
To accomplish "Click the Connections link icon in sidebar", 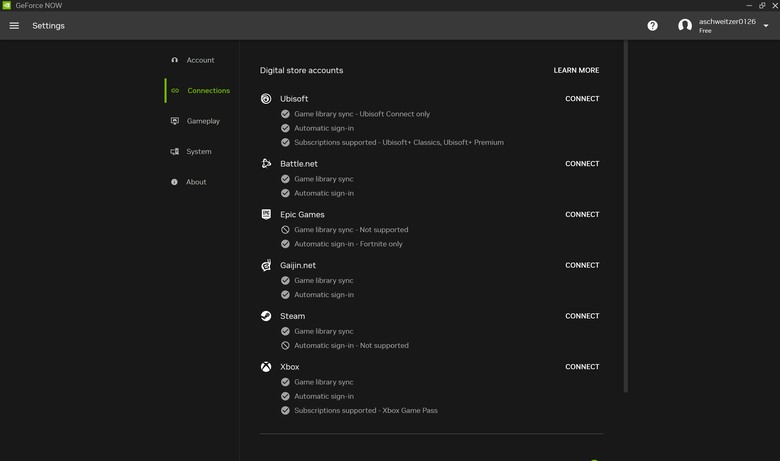I will pyautogui.click(x=175, y=91).
